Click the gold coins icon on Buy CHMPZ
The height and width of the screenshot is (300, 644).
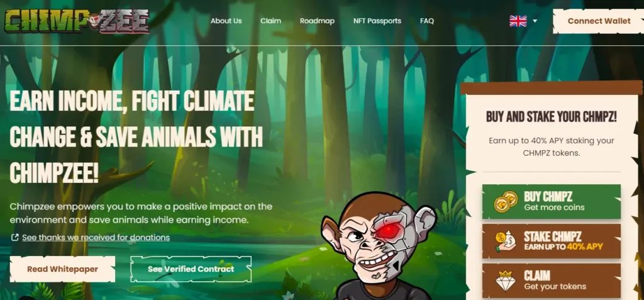[506, 201]
